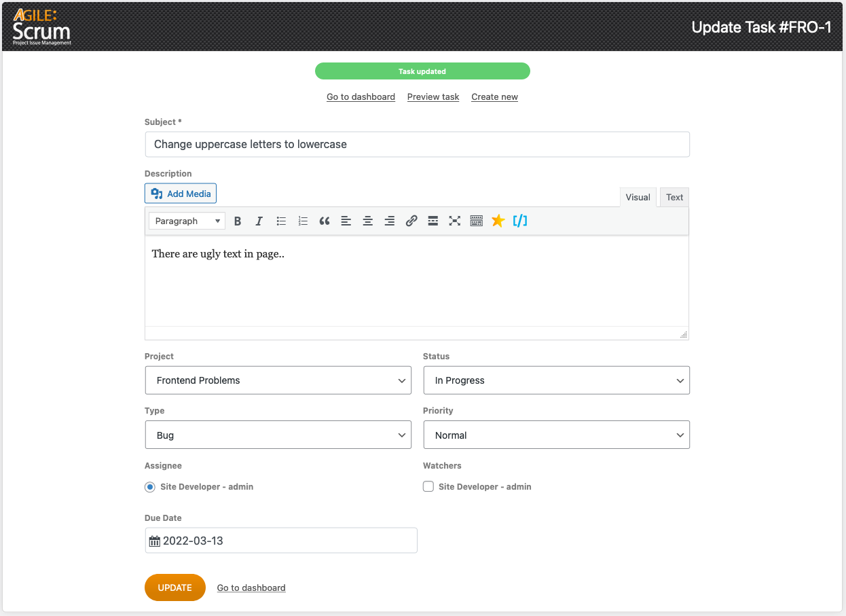Insert a numbered list
846x616 pixels.
pos(303,221)
